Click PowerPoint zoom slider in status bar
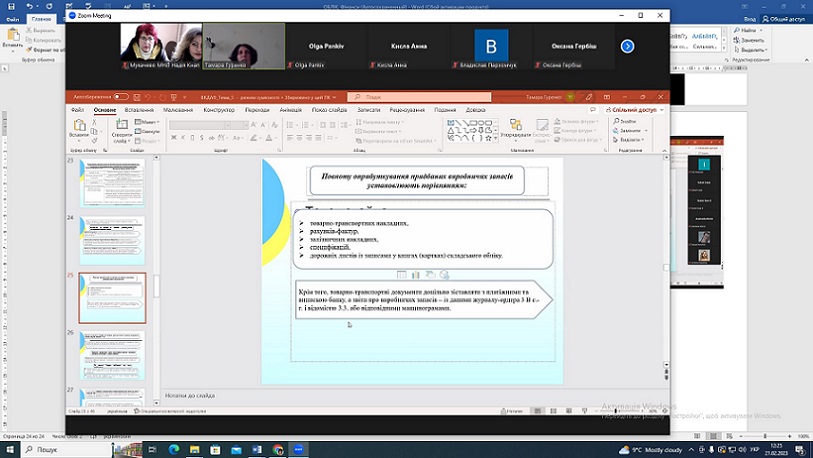The width and height of the screenshot is (813, 458). tap(616, 411)
